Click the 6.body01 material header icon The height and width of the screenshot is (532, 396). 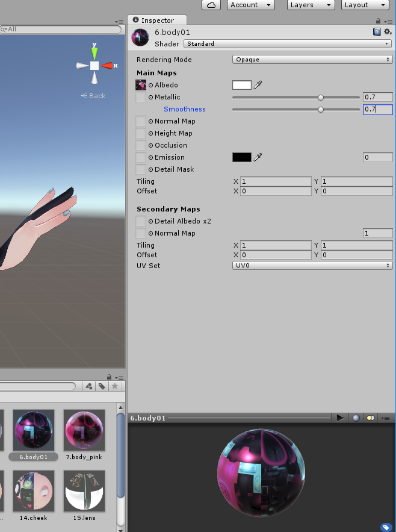(140, 37)
